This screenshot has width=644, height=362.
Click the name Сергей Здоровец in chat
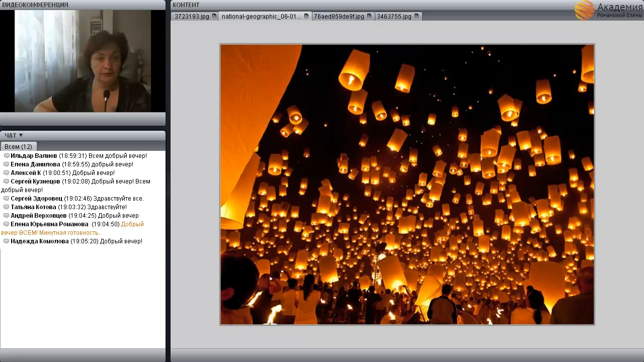(x=36, y=199)
